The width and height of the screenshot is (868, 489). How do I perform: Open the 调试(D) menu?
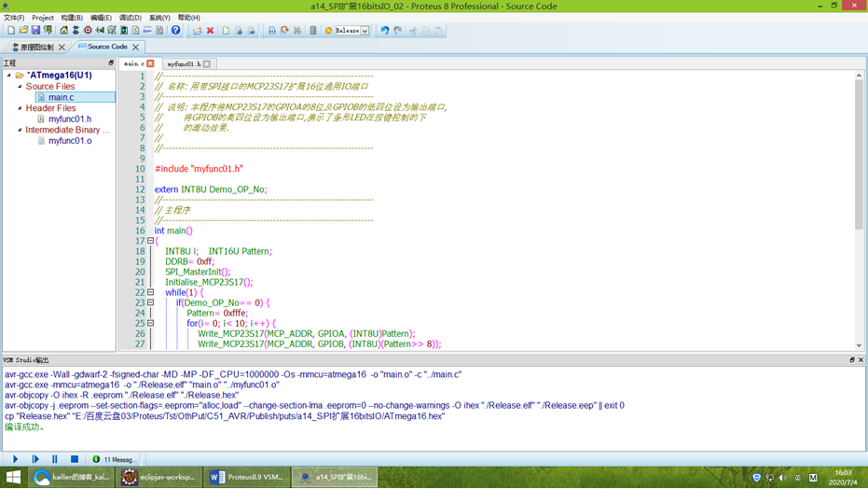(131, 18)
